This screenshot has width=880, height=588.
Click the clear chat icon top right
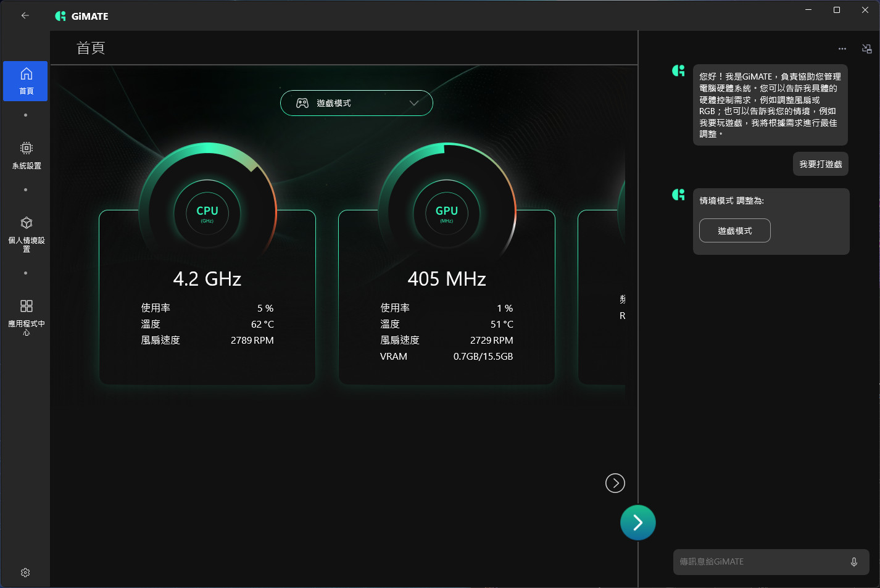click(x=867, y=49)
